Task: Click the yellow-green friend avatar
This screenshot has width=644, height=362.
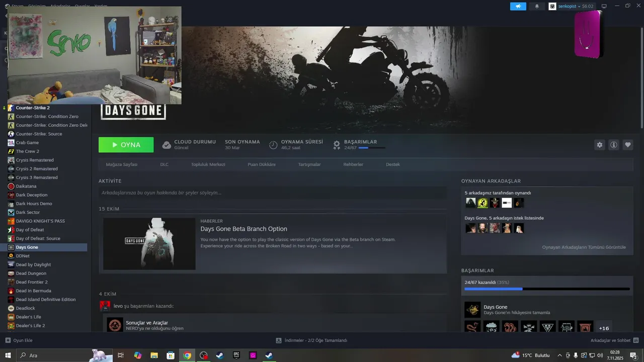Action: (x=482, y=203)
